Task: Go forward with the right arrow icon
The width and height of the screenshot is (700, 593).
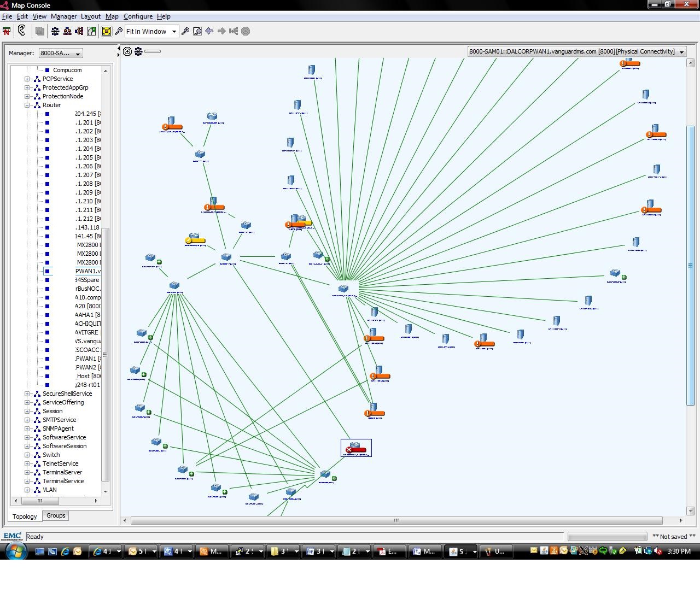Action: click(x=221, y=31)
